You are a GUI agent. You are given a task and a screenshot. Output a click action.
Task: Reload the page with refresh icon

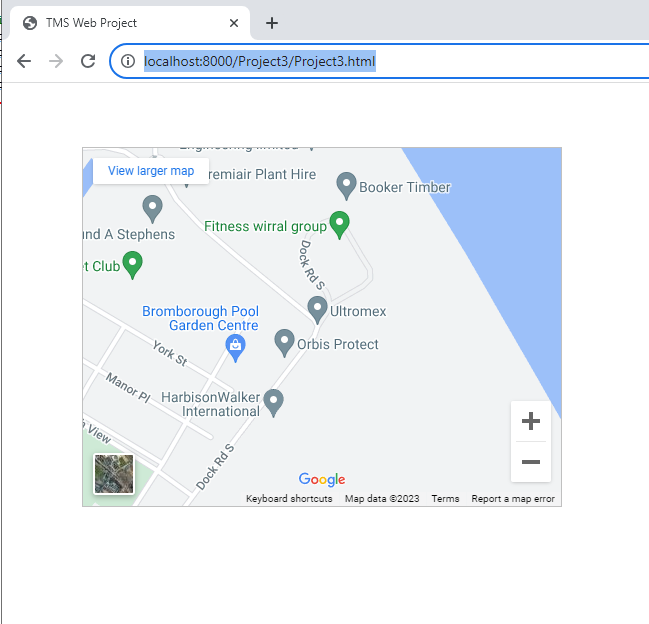click(x=88, y=61)
